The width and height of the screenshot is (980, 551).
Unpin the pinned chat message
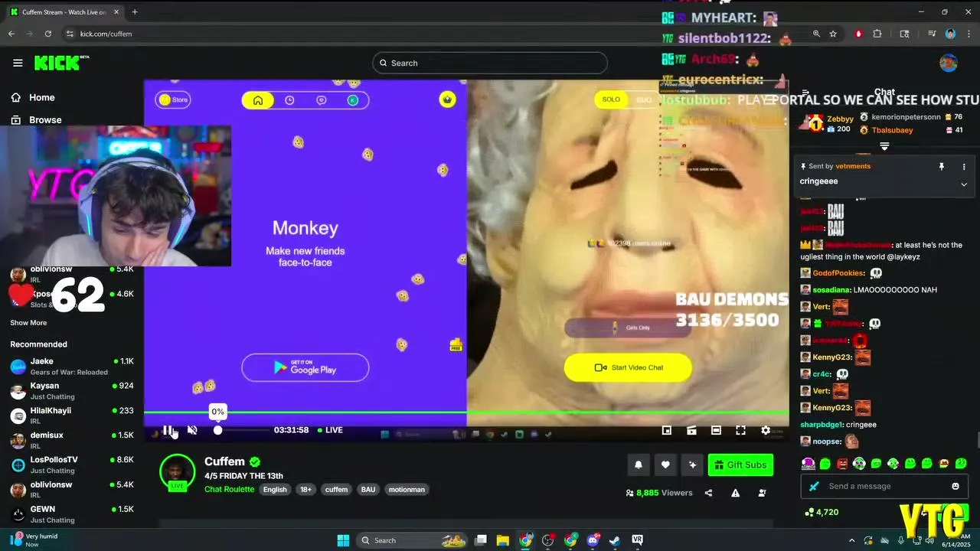942,166
